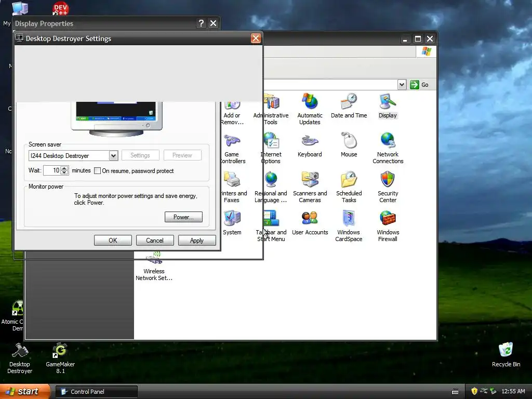Open Windows Firewall applet

[388, 227]
